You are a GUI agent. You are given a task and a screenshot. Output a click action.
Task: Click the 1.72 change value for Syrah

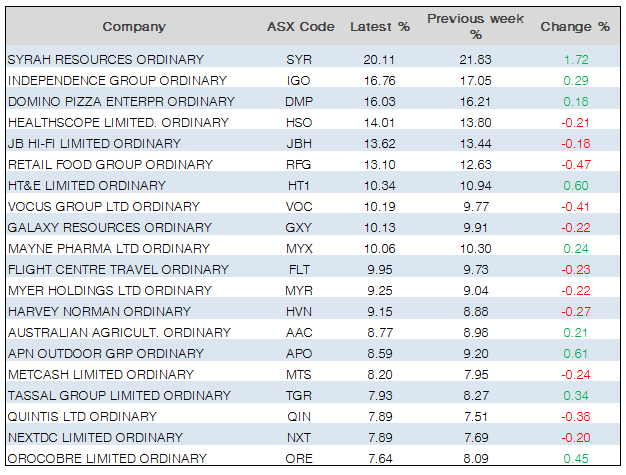pyautogui.click(x=574, y=60)
